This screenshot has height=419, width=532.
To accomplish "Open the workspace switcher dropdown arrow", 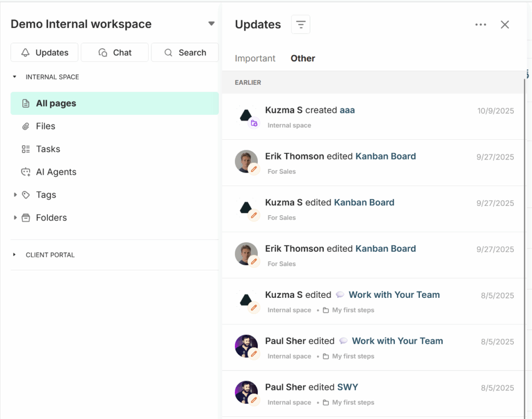I will pyautogui.click(x=211, y=24).
